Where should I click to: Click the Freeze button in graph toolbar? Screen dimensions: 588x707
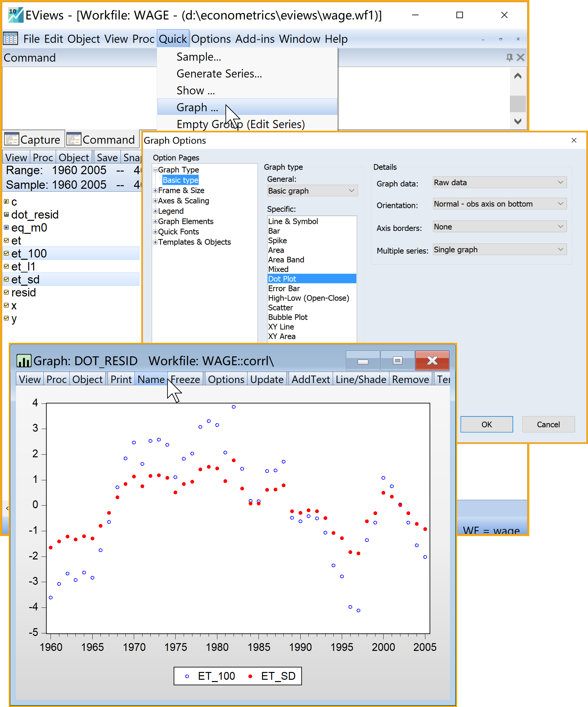pos(185,379)
